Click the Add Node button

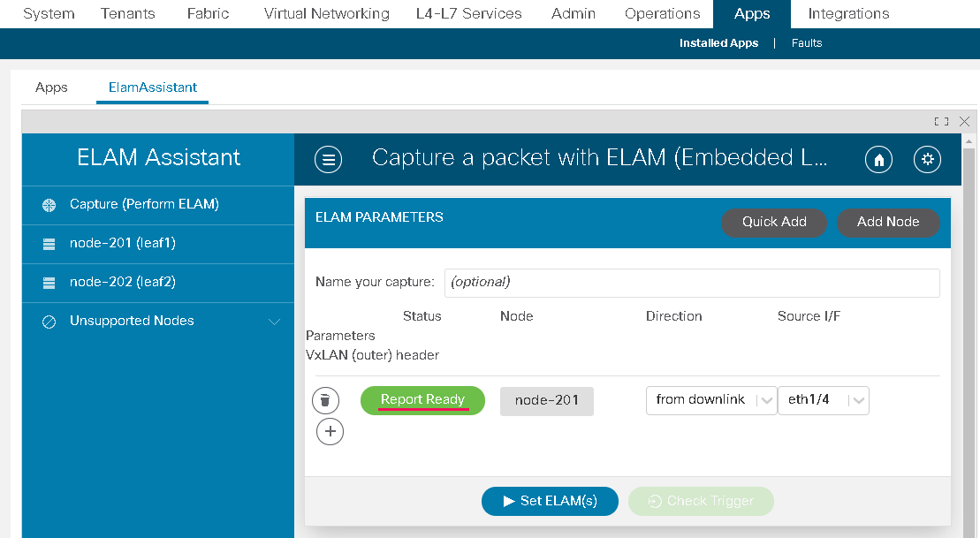pos(888,223)
